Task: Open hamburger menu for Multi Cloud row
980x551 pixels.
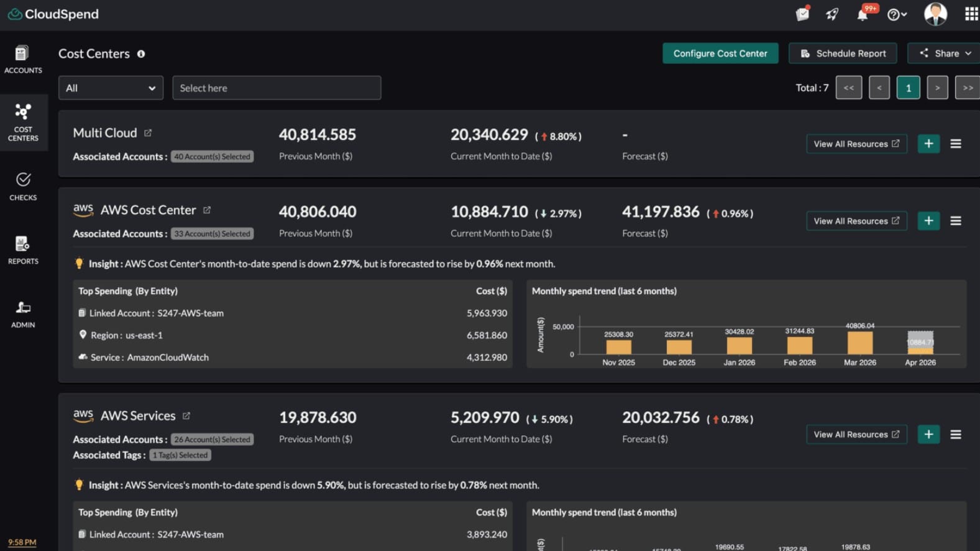Action: [956, 144]
